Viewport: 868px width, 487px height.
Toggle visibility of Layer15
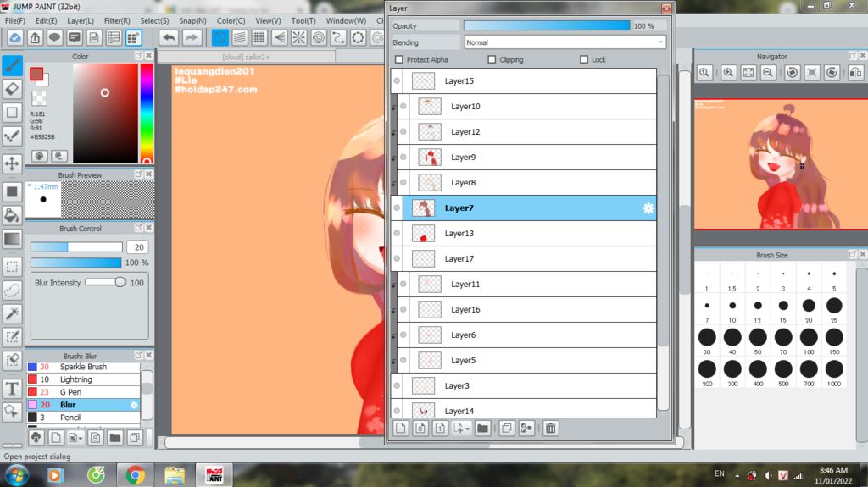[x=397, y=80]
